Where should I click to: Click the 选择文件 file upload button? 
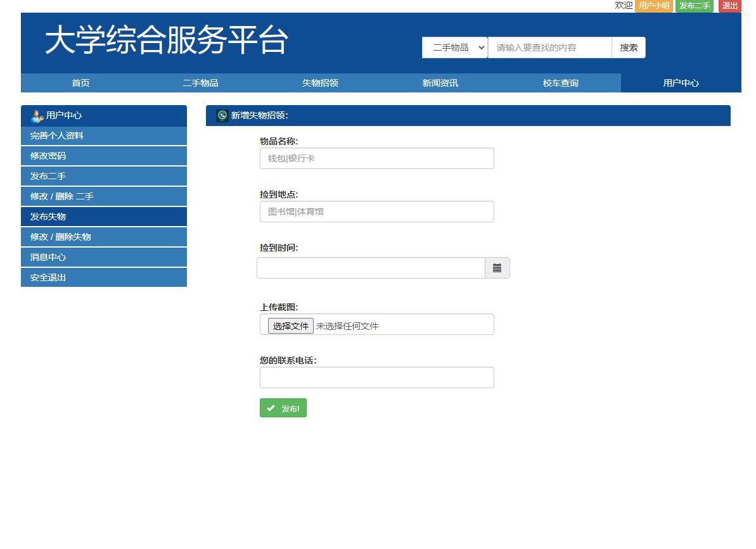pyautogui.click(x=290, y=325)
